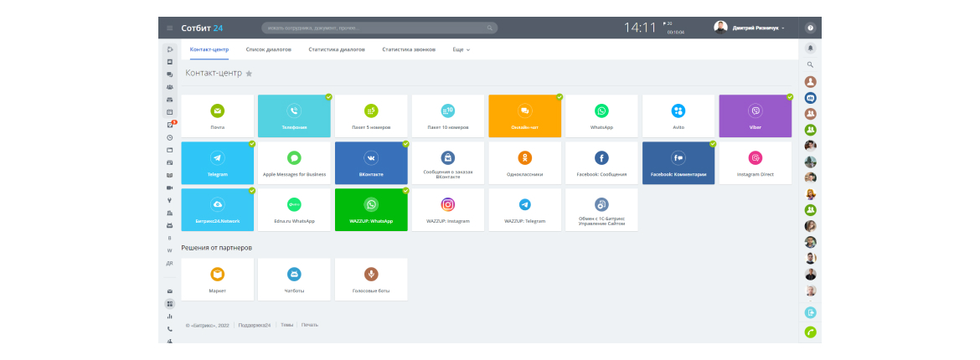Switch to the Список диалогов tab
The width and height of the screenshot is (980, 360).
269,49
